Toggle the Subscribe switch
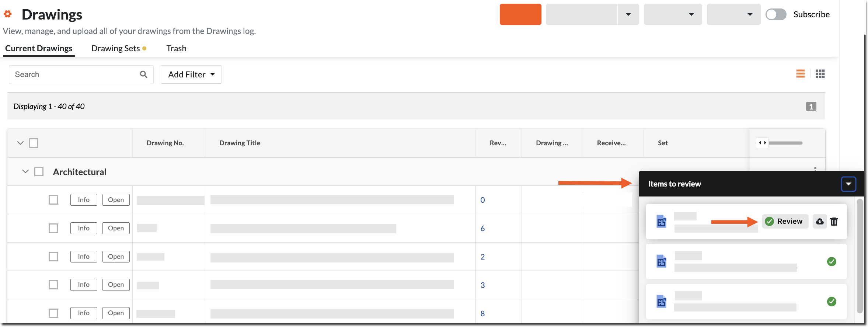 pos(776,15)
